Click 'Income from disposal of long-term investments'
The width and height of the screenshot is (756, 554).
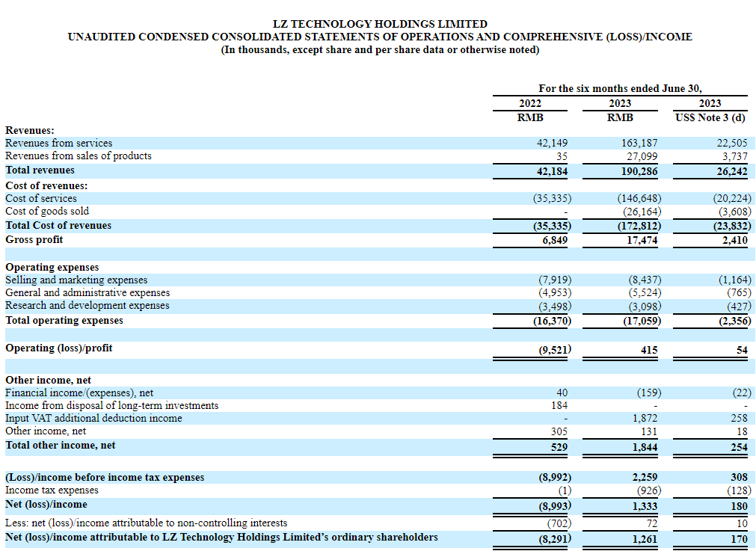point(111,405)
